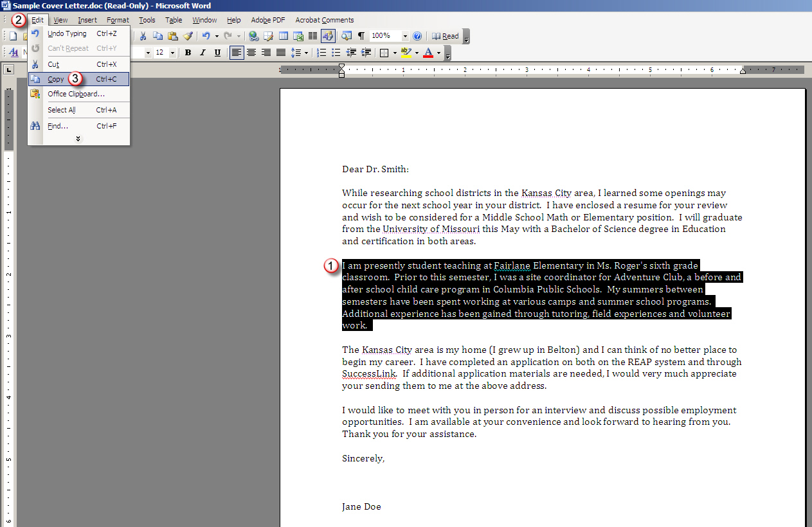Open the font size dropdown
The height and width of the screenshot is (527, 812).
click(x=172, y=53)
